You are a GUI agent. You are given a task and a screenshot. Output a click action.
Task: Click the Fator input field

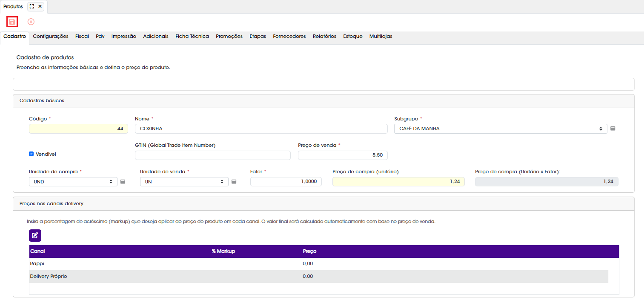pos(286,182)
